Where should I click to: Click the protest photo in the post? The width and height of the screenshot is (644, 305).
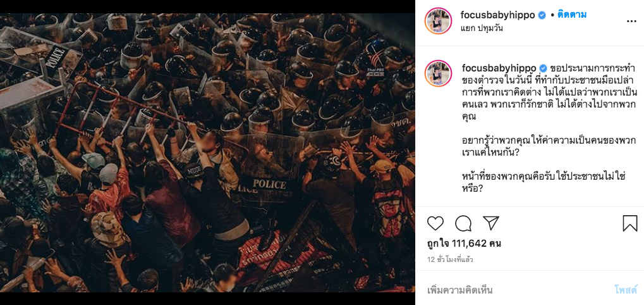207,152
